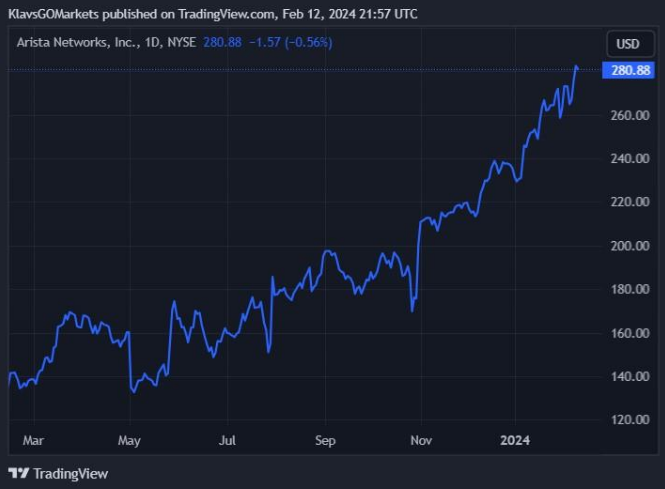Image resolution: width=665 pixels, height=489 pixels.
Task: Select the Arista Networks, Inc. symbol title
Action: [x=78, y=42]
